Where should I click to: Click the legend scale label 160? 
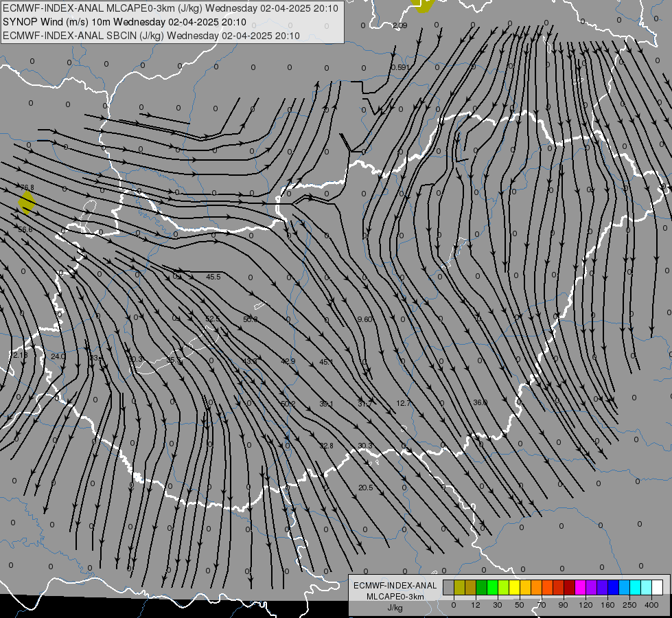tap(607, 605)
